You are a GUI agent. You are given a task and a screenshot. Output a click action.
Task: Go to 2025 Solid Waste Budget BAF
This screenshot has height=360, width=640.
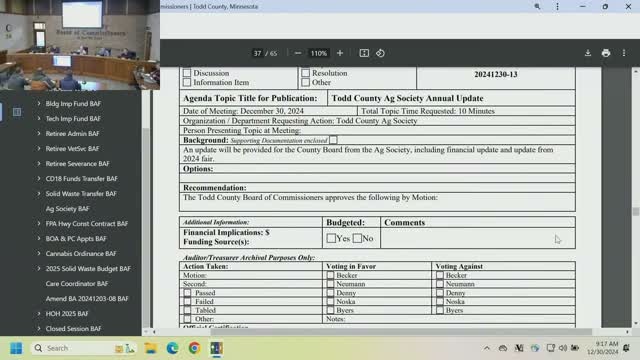(x=88, y=269)
